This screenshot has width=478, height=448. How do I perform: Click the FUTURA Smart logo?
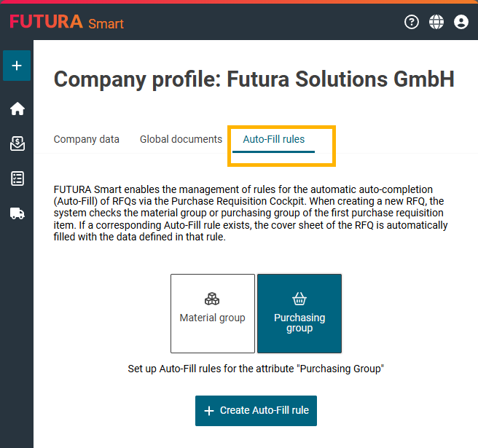[x=66, y=22]
